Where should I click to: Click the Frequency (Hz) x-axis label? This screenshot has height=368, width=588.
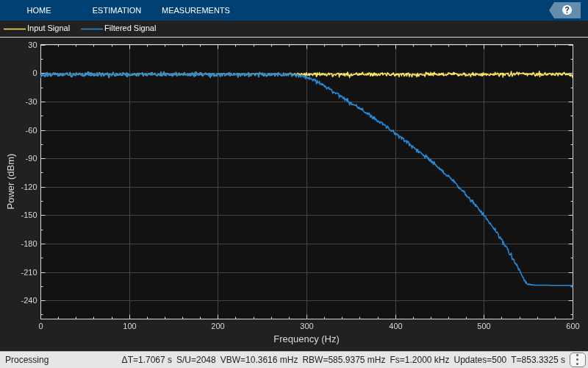pos(306,339)
